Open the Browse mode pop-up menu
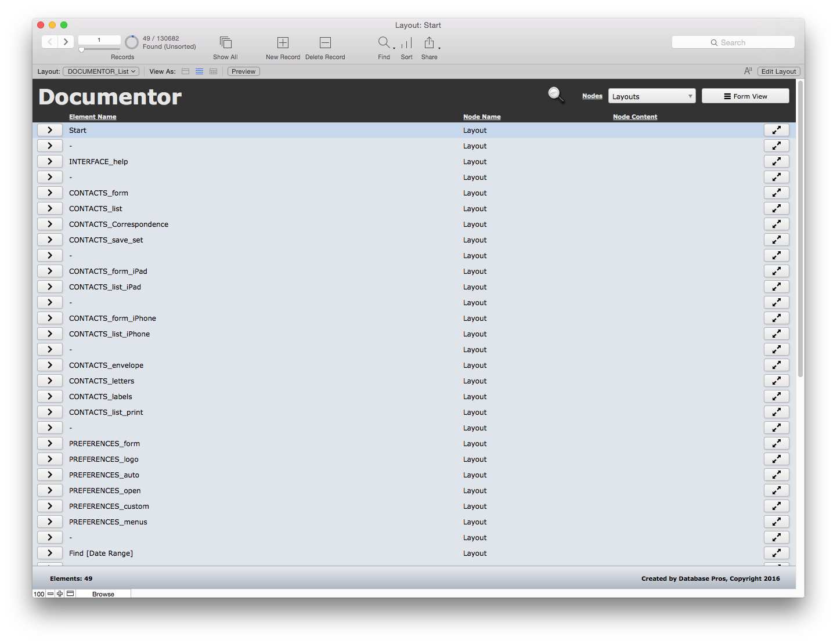This screenshot has width=837, height=644. click(x=103, y=594)
